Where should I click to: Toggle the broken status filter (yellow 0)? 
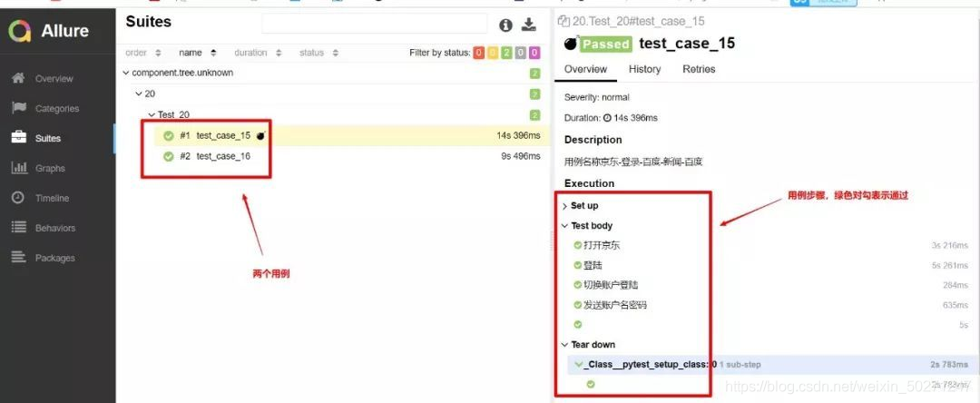click(493, 54)
